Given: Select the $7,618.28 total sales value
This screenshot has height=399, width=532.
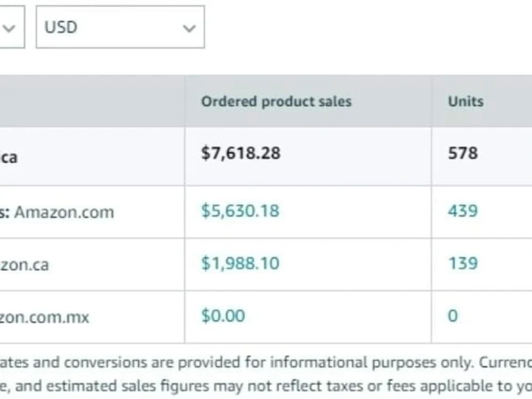Looking at the screenshot, I should point(241,153).
